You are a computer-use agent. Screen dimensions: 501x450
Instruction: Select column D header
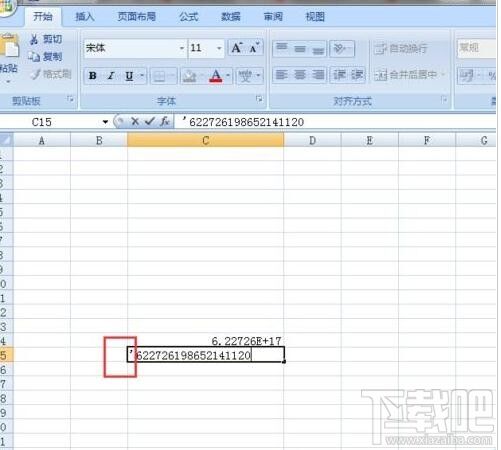tap(312, 141)
